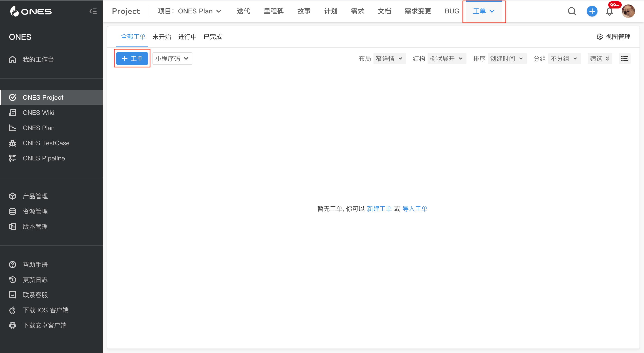
Task: Open the 分组 不分组 dropdown
Action: (x=564, y=59)
